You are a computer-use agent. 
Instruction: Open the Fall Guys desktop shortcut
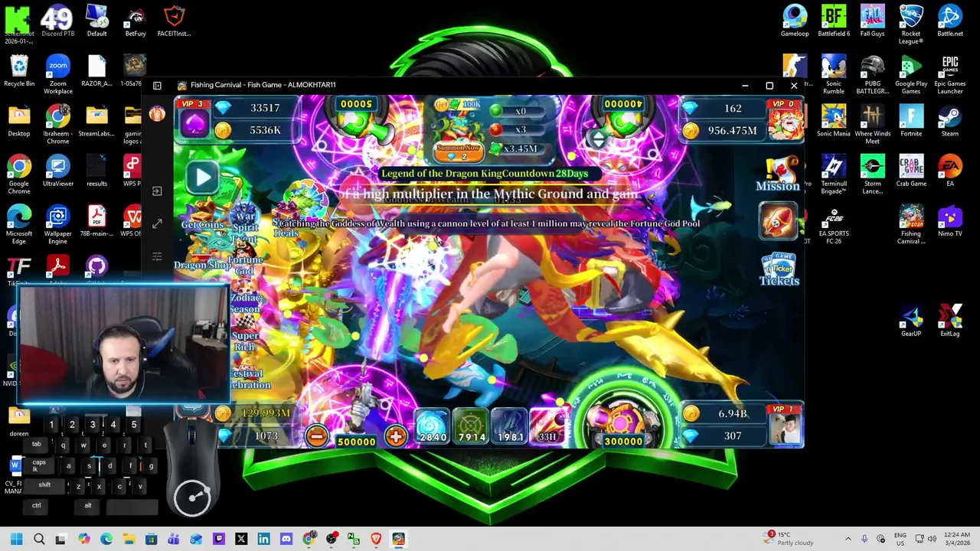[872, 21]
